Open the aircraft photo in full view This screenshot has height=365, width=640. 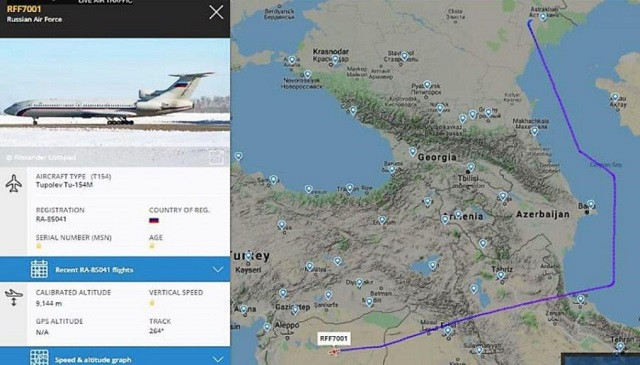tap(216, 157)
